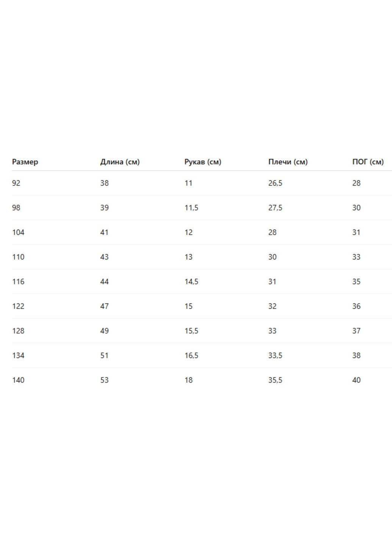Click the 47 length value for size 122
392x546 pixels.
(105, 306)
